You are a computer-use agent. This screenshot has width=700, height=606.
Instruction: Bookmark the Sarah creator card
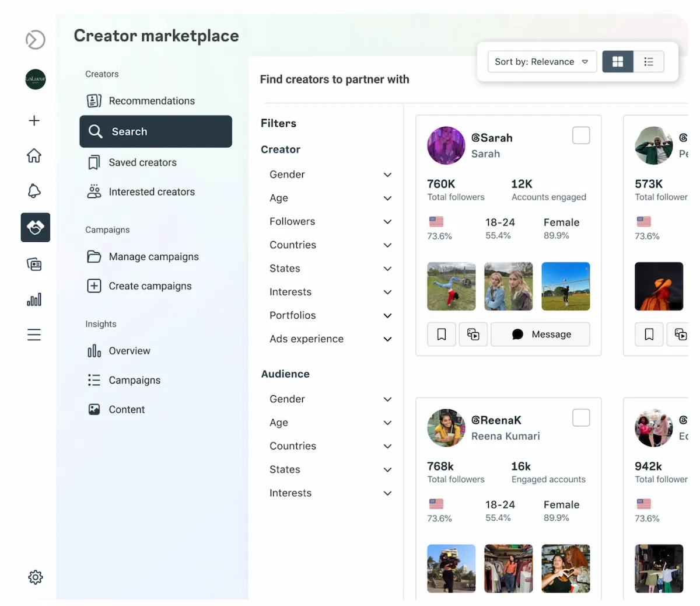tap(442, 334)
